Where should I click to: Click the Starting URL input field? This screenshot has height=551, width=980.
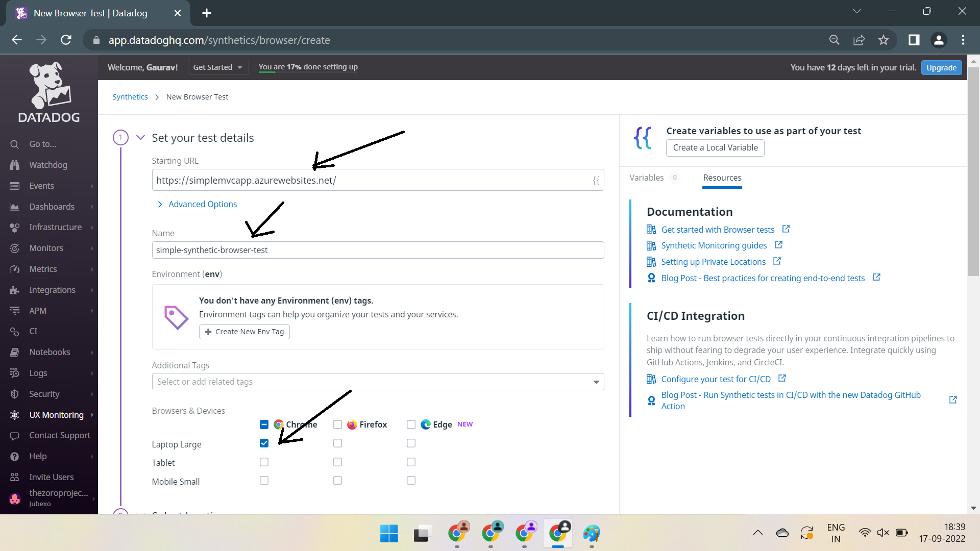coord(378,180)
